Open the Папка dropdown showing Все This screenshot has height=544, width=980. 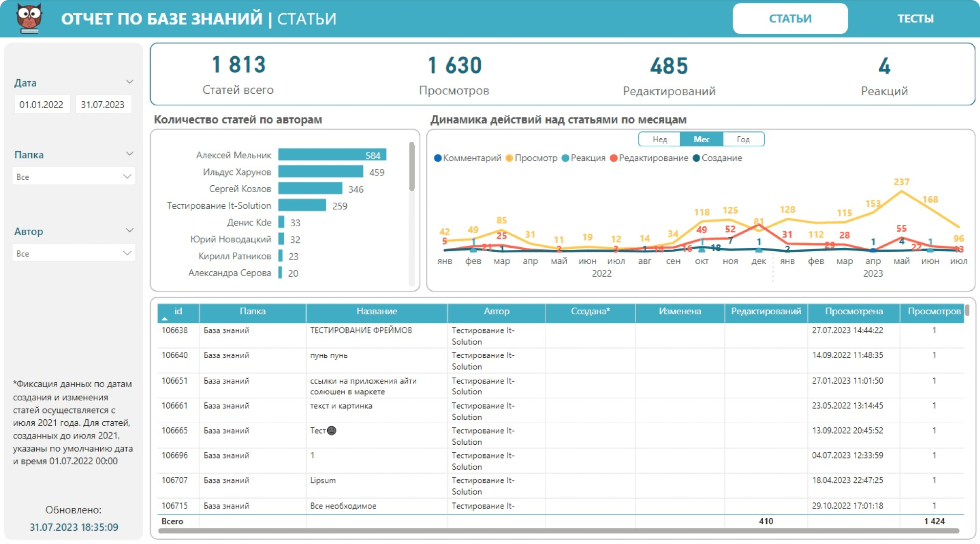pos(73,176)
